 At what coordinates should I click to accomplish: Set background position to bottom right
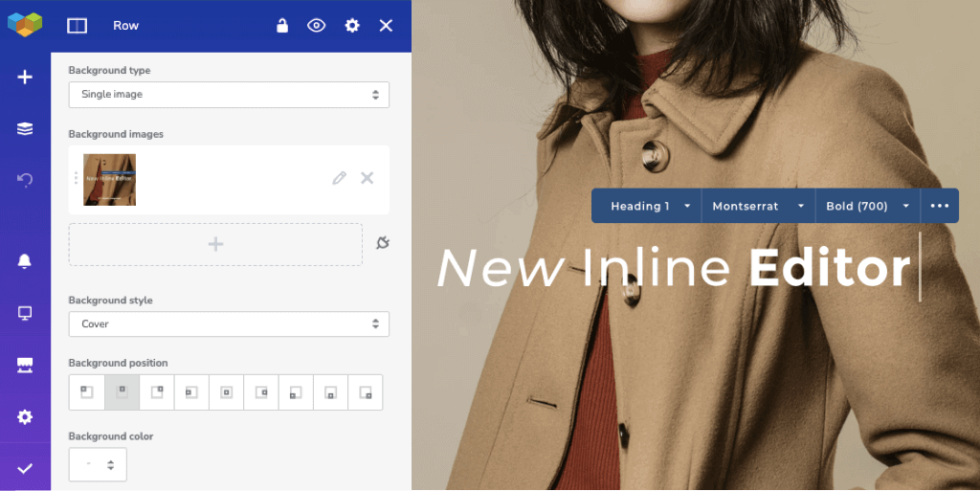click(x=365, y=392)
